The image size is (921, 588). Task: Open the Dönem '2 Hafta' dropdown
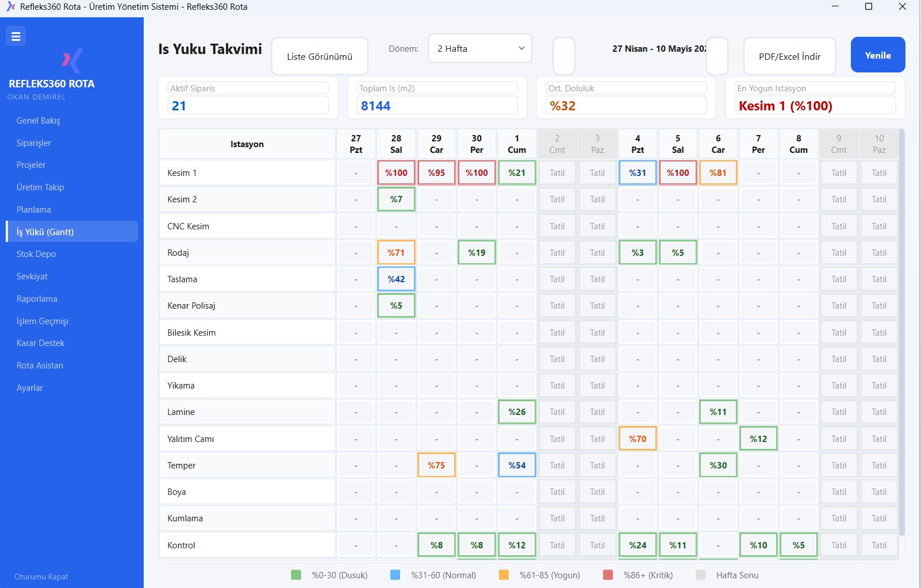480,49
